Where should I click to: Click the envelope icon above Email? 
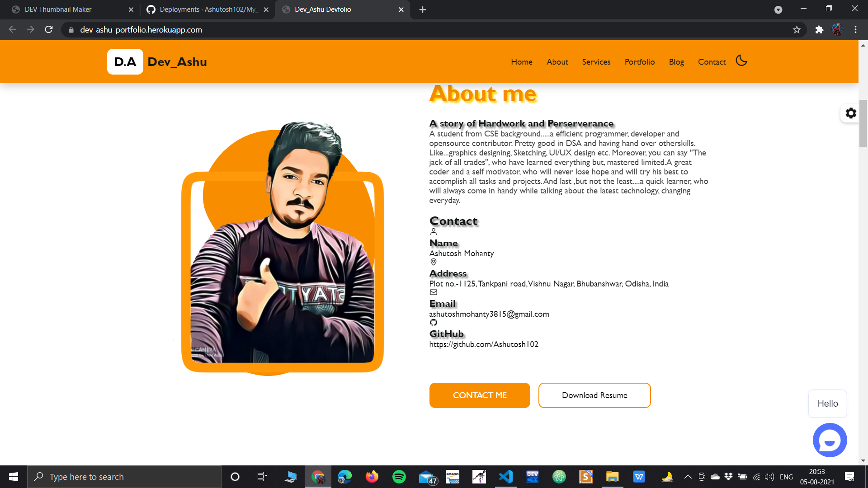434,292
